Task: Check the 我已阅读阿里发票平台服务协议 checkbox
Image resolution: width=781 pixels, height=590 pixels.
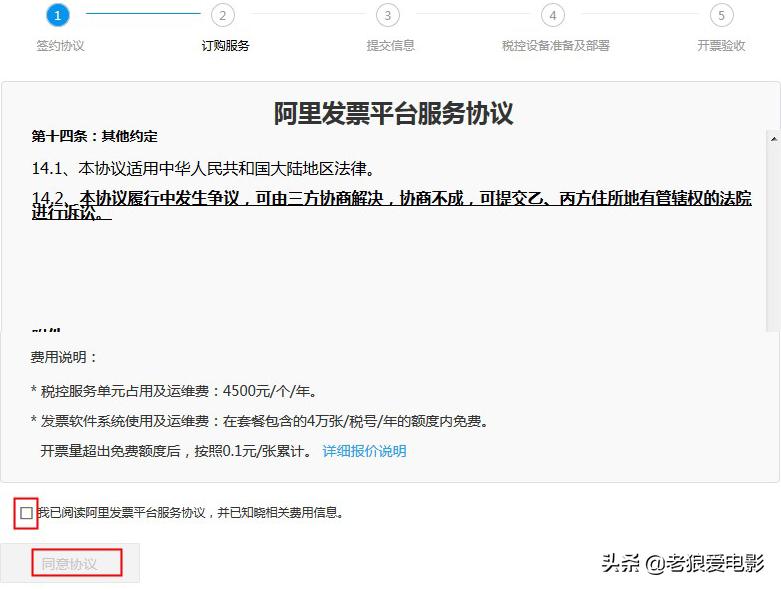Action: pyautogui.click(x=27, y=513)
